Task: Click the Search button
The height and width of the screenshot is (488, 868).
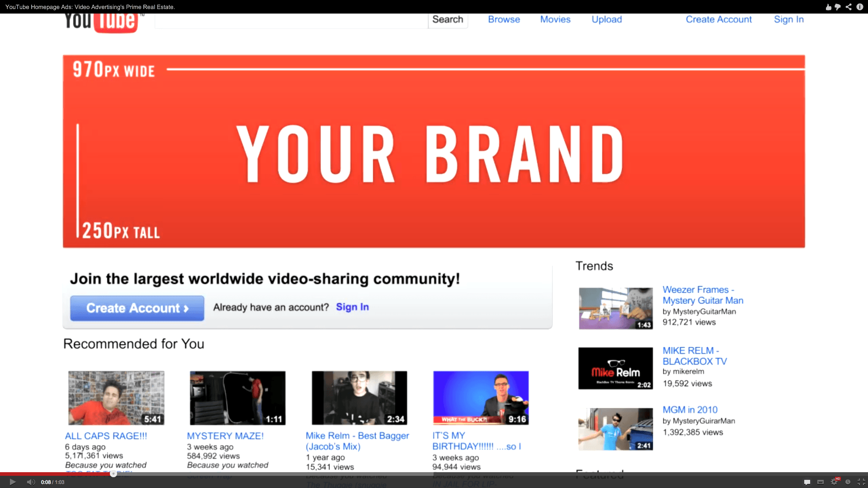Action: pos(448,19)
